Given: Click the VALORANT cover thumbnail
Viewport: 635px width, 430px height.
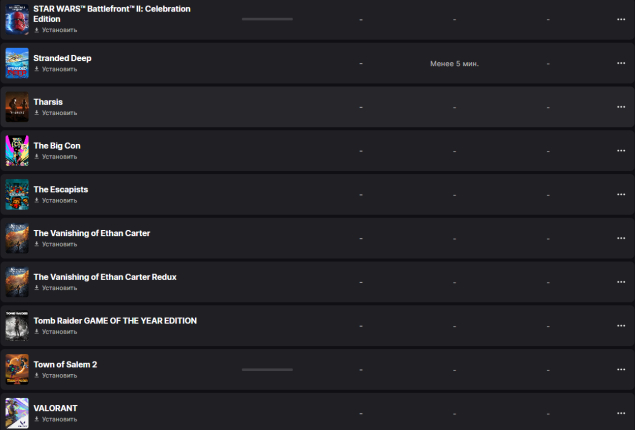Looking at the screenshot, I should 17,413.
